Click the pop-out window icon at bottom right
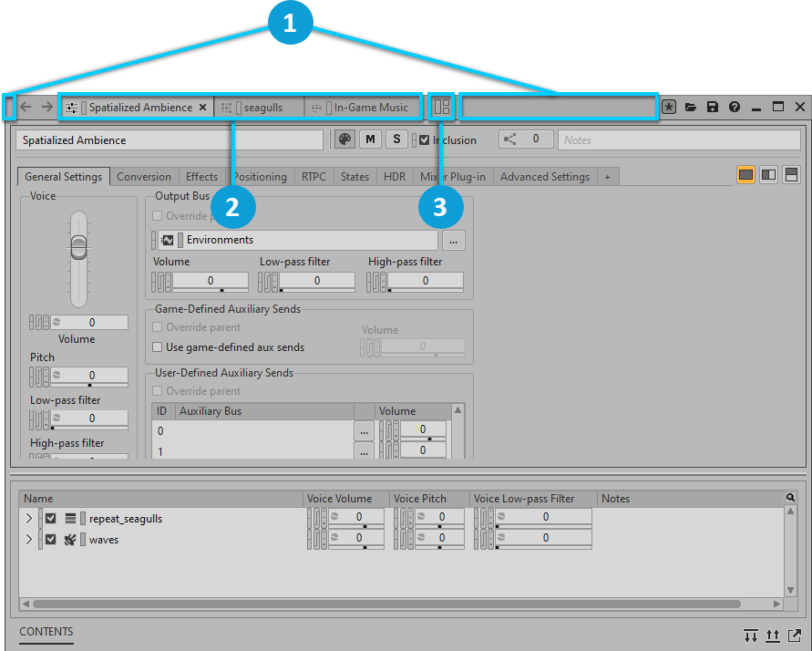 [795, 635]
